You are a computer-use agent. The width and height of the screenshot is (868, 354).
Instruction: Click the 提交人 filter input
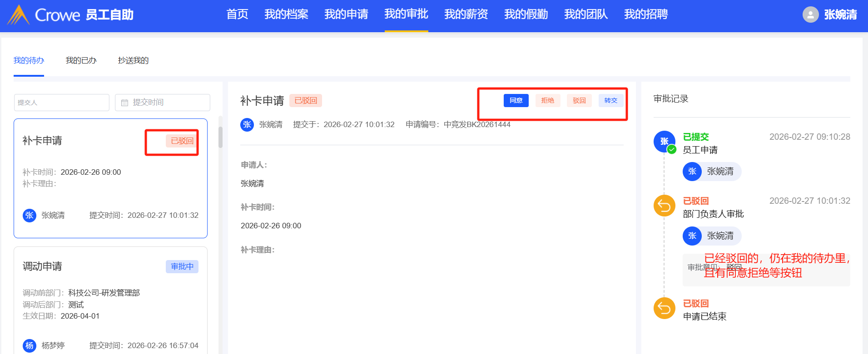coord(62,103)
